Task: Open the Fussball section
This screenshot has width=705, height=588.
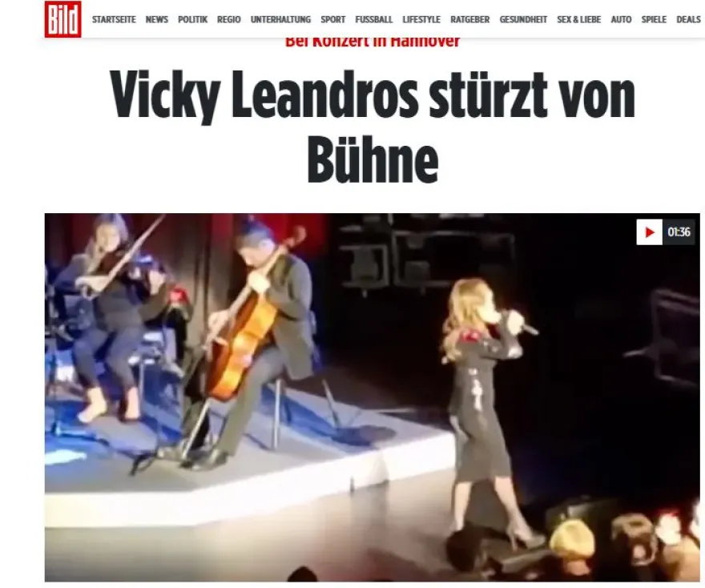Action: click(x=373, y=20)
